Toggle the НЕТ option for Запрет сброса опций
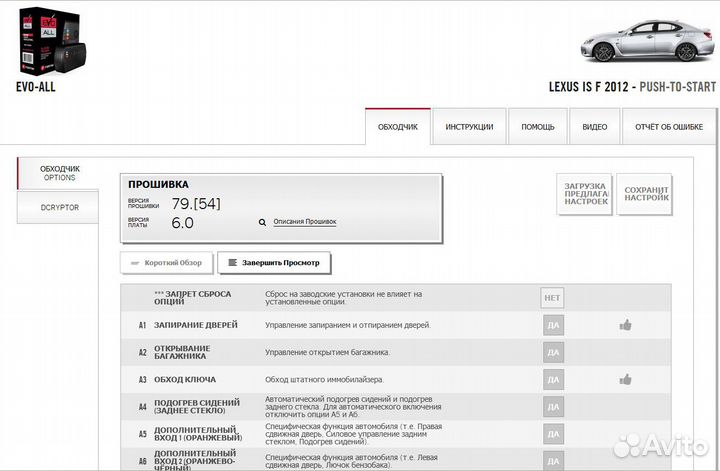 pyautogui.click(x=552, y=298)
